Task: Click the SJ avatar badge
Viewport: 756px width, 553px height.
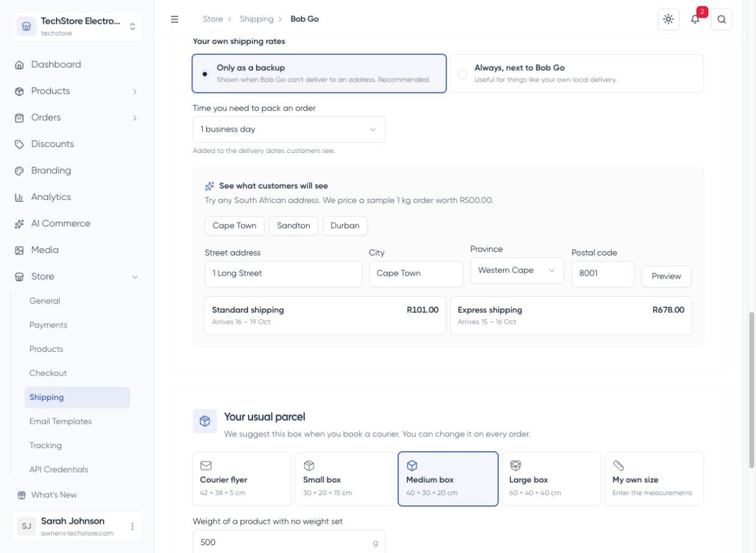Action: [x=26, y=526]
